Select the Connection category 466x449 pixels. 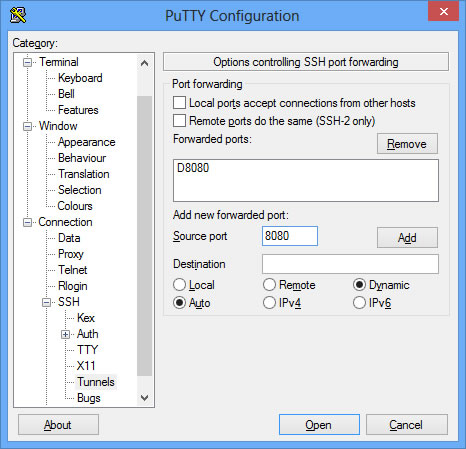click(65, 222)
